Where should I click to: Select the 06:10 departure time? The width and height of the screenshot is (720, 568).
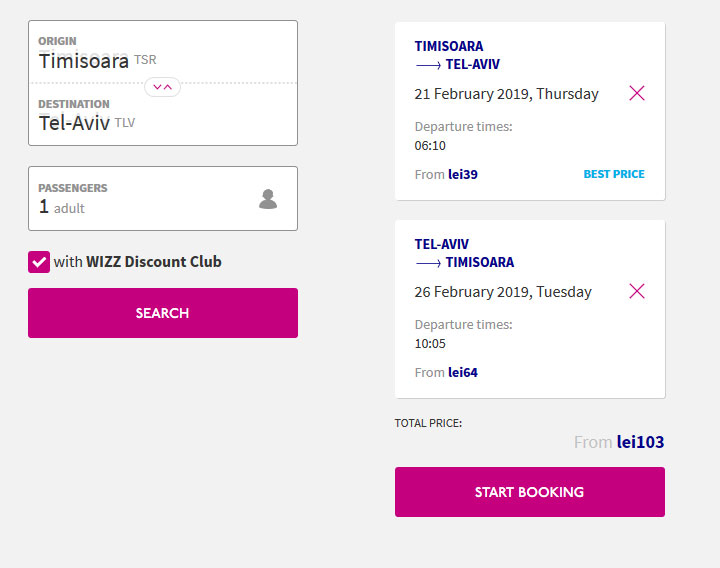pyautogui.click(x=430, y=146)
